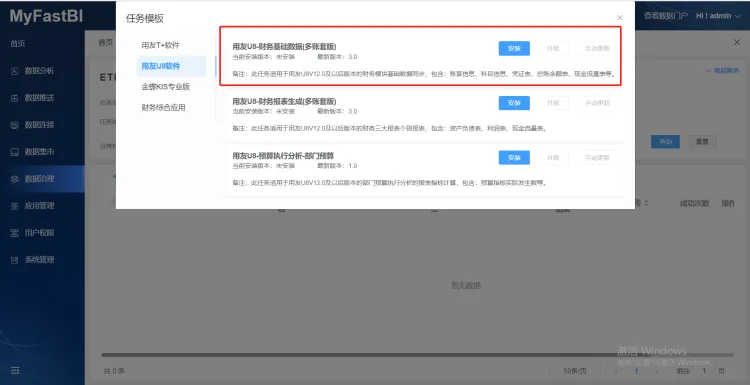Image resolution: width=750 pixels, height=385 pixels.
Task: Click the 共 0 条 record count
Action: click(114, 371)
